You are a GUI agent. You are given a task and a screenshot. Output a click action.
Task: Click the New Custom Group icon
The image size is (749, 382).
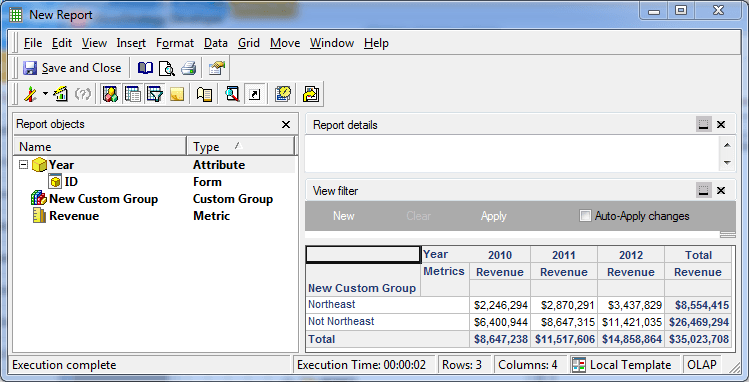coord(39,199)
